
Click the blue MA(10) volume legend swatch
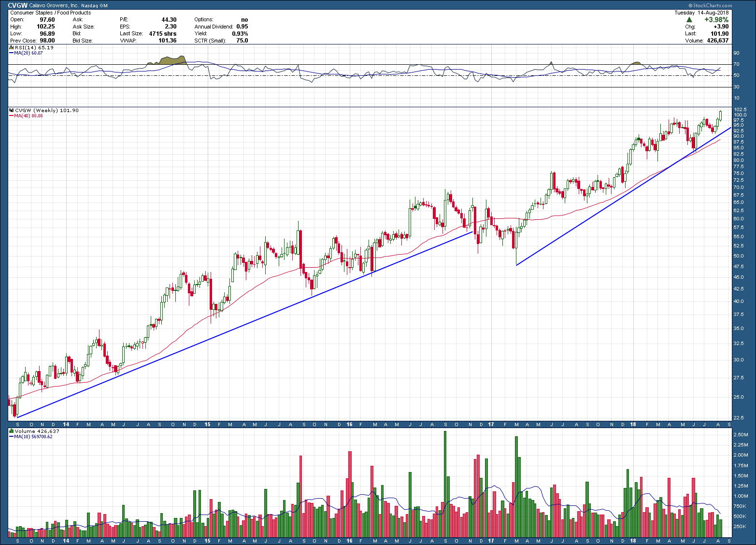11,437
